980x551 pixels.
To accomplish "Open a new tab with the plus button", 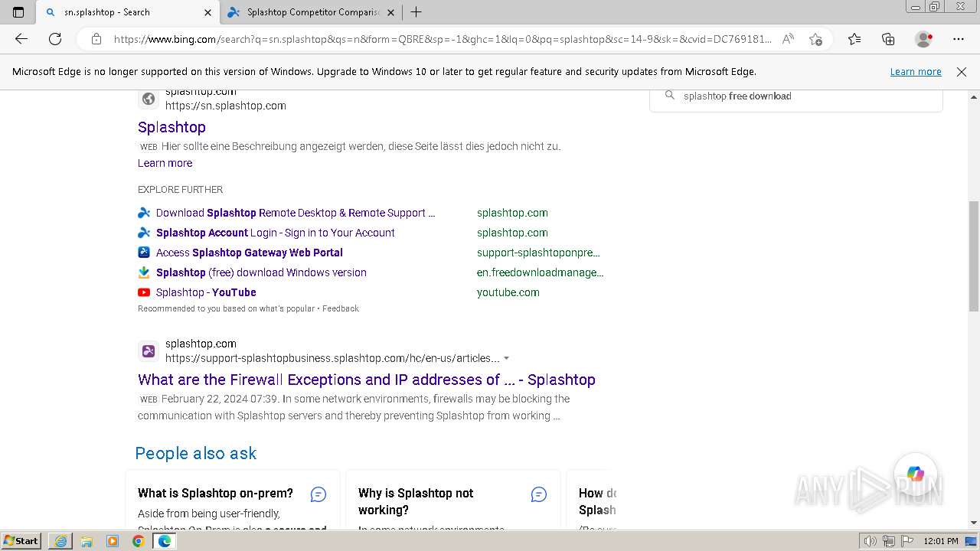I will [416, 12].
